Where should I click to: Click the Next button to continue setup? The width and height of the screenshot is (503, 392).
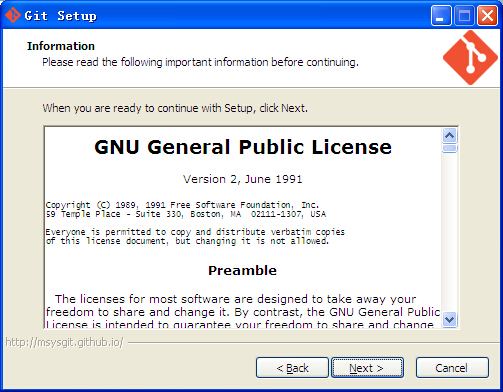click(x=367, y=368)
